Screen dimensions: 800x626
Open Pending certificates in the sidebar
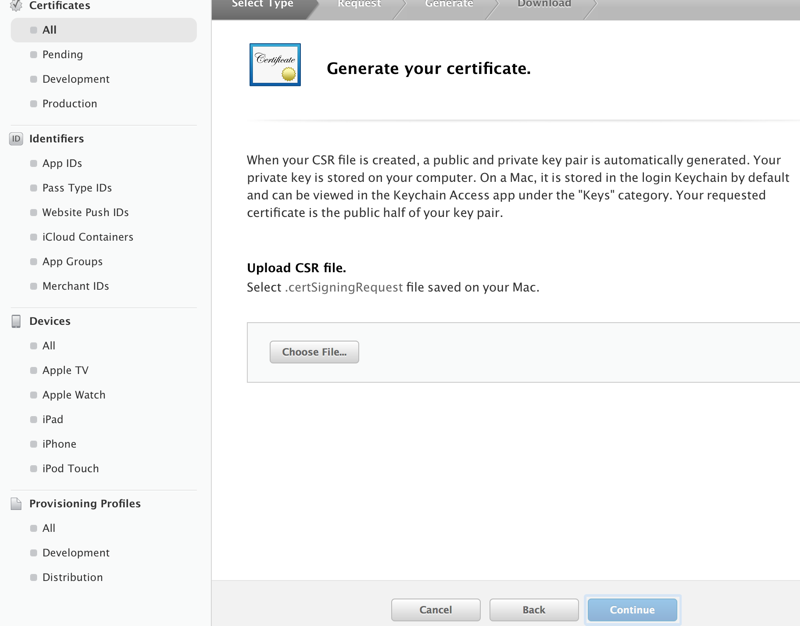(x=62, y=55)
